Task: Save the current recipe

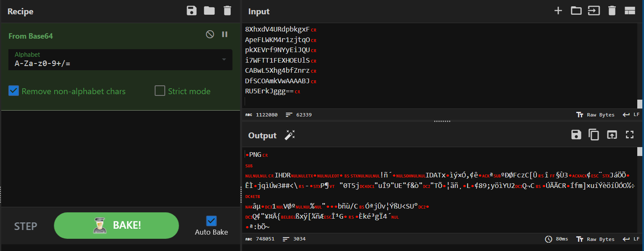Action: 192,11
